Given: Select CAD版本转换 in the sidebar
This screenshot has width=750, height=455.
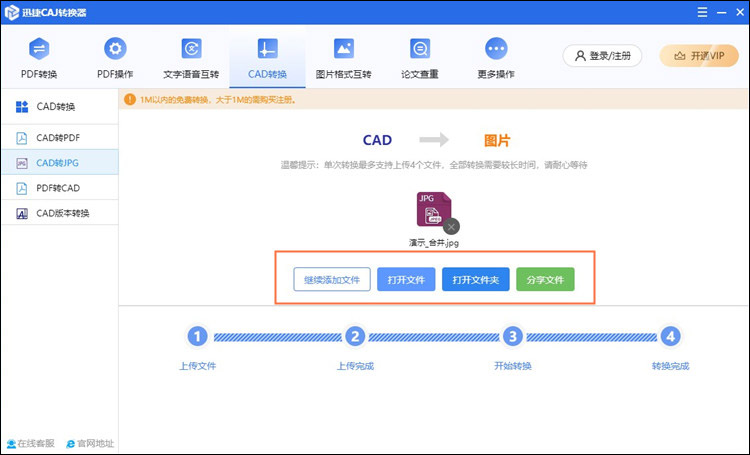Looking at the screenshot, I should click(x=60, y=213).
